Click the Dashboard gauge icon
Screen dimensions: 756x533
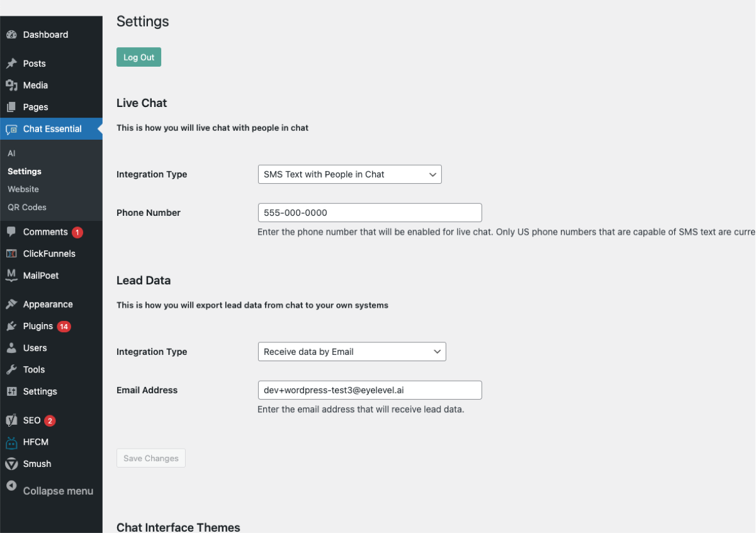(x=11, y=35)
